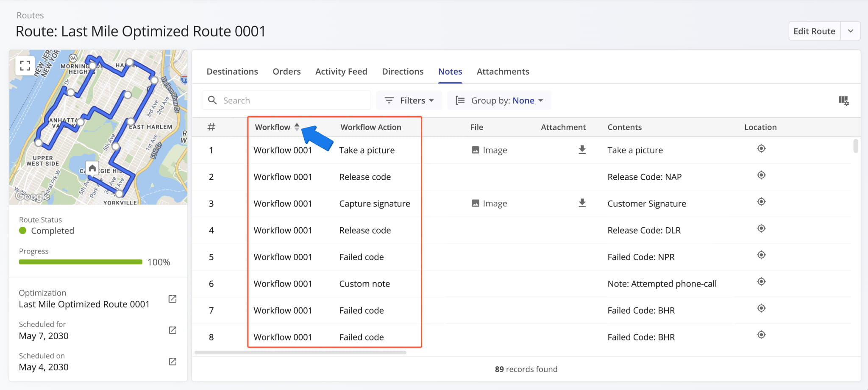Expand the Edit Route chevron menu

click(x=850, y=31)
